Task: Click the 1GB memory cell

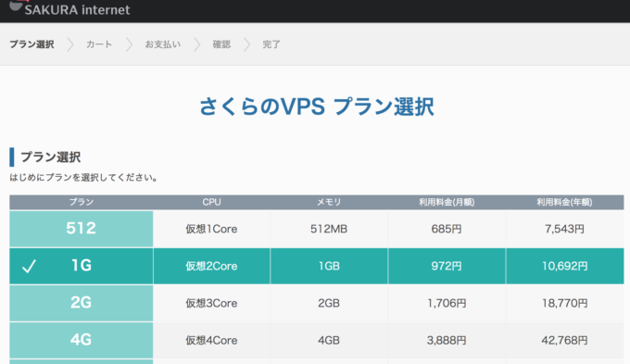Action: pyautogui.click(x=329, y=266)
